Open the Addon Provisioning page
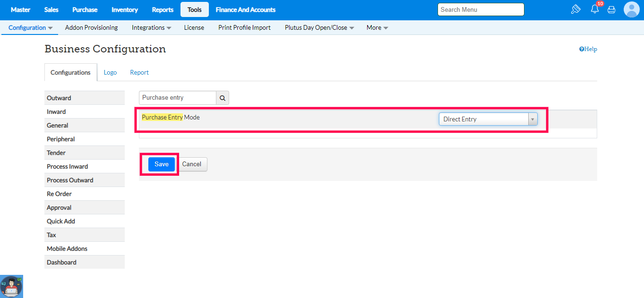Viewport: 644px width, 298px height. [x=91, y=27]
